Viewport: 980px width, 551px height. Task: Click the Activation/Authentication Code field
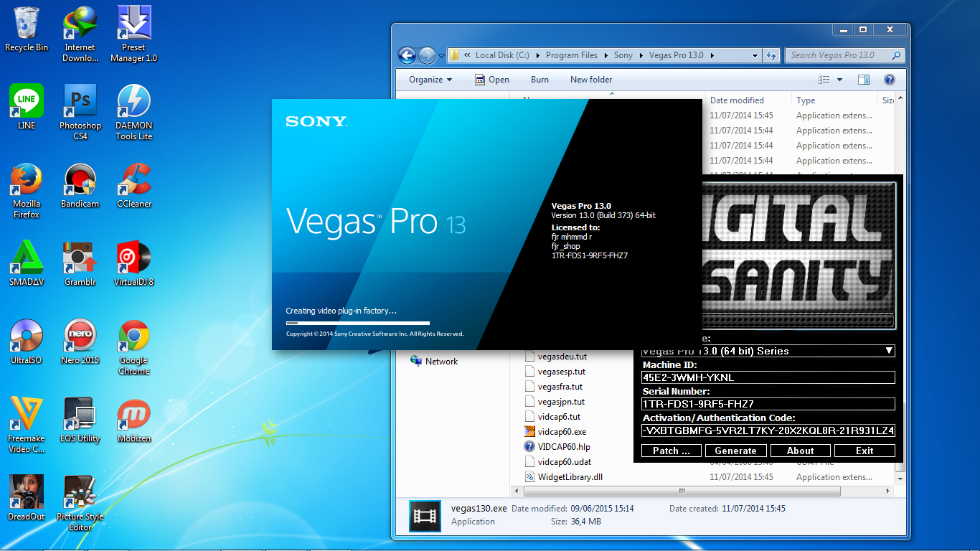pyautogui.click(x=768, y=430)
